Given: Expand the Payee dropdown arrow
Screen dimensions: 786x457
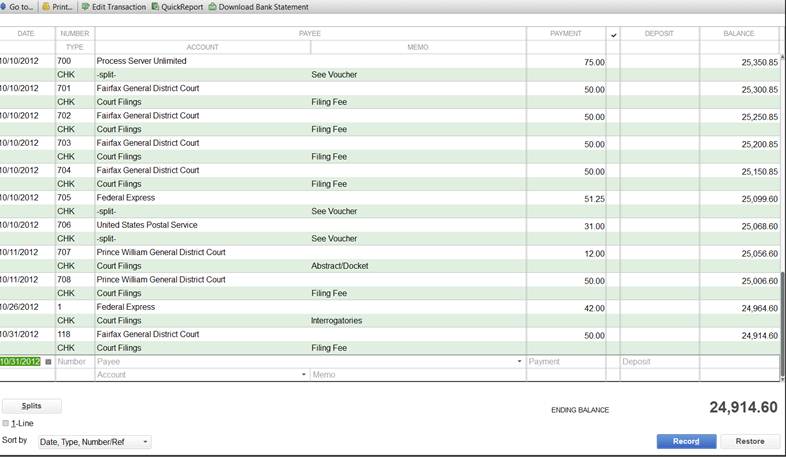Looking at the screenshot, I should point(519,362).
